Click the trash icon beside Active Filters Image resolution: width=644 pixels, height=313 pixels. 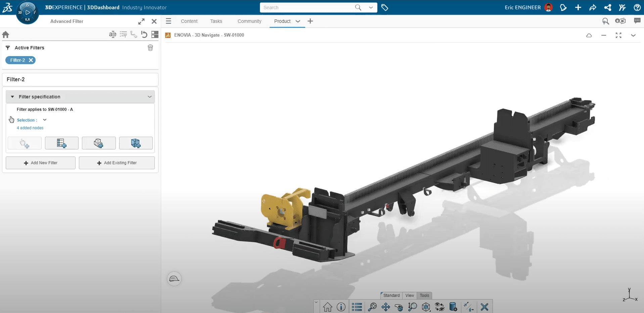[150, 48]
